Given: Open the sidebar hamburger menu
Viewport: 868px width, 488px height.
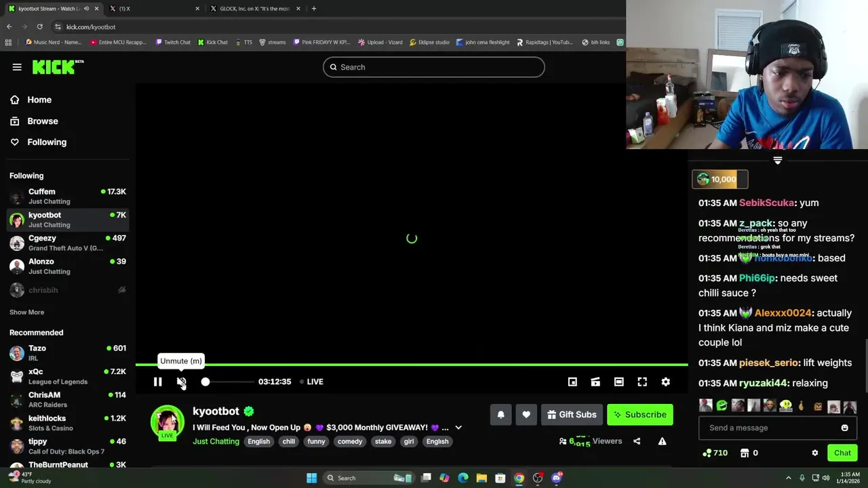Looking at the screenshot, I should click(17, 67).
